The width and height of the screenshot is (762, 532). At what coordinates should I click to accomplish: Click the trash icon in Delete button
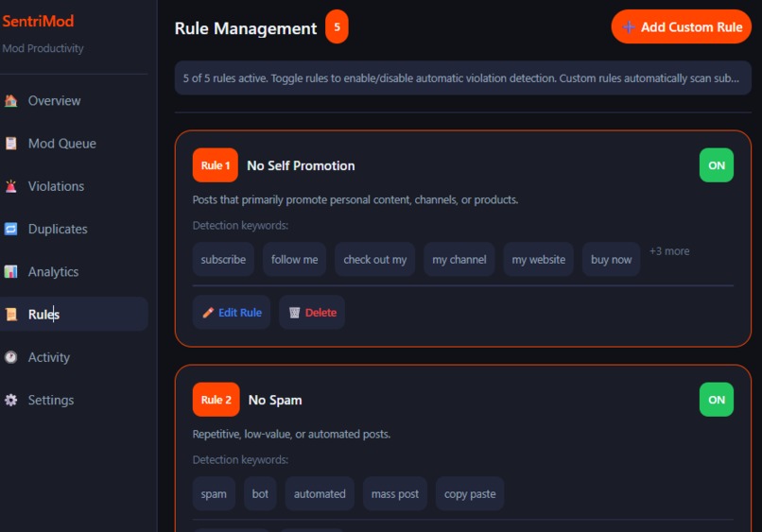pyautogui.click(x=295, y=313)
